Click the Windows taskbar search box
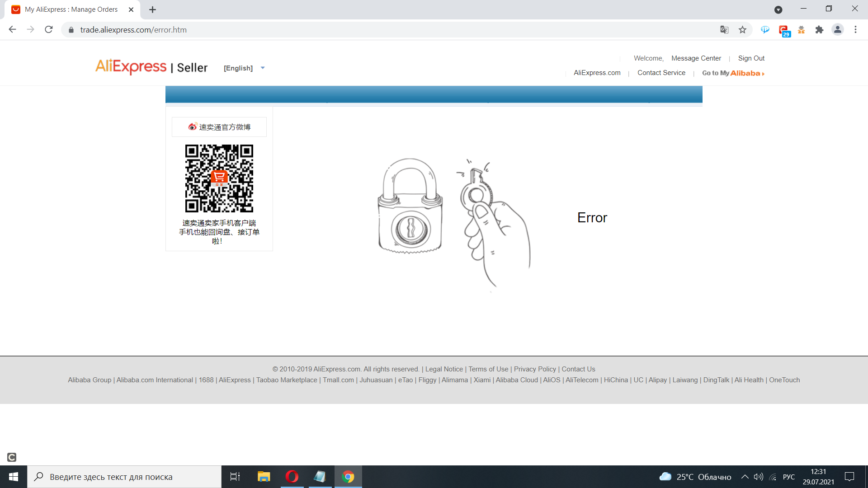The width and height of the screenshot is (868, 488). coord(124,477)
